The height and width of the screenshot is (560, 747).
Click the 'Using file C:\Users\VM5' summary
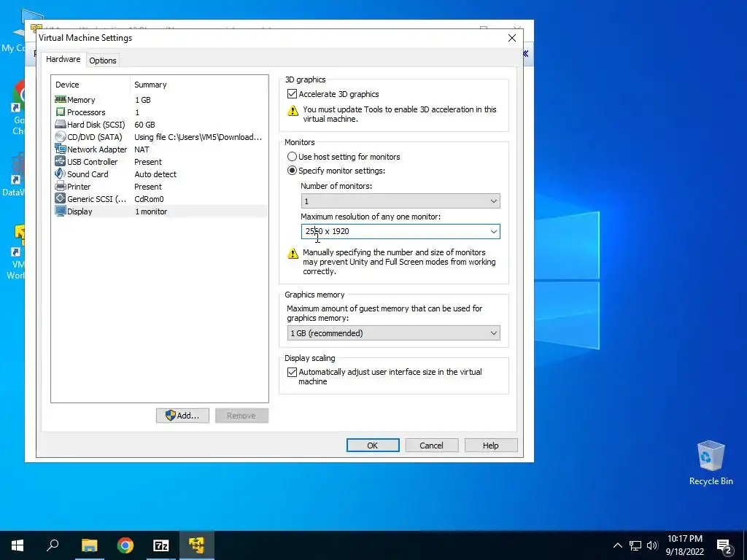198,137
